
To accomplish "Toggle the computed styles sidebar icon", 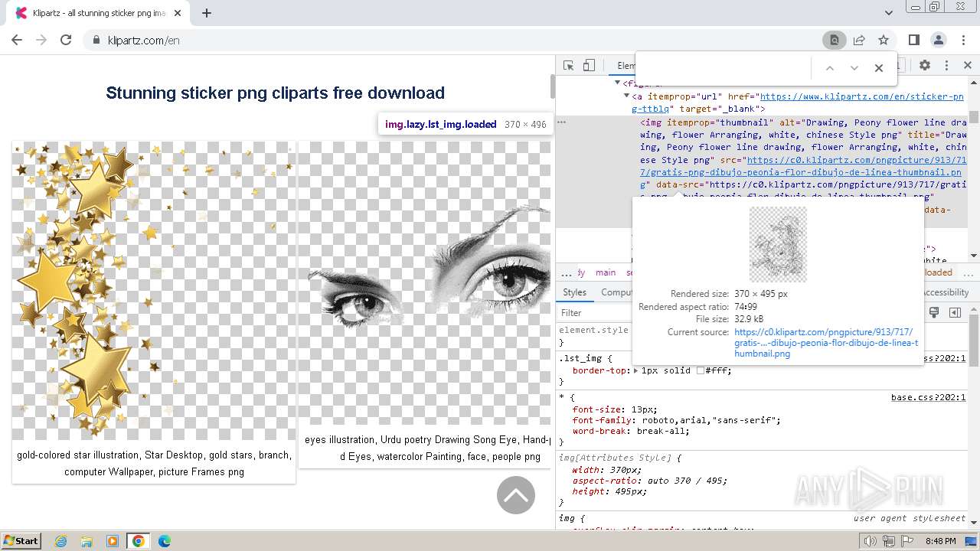I will [x=955, y=312].
